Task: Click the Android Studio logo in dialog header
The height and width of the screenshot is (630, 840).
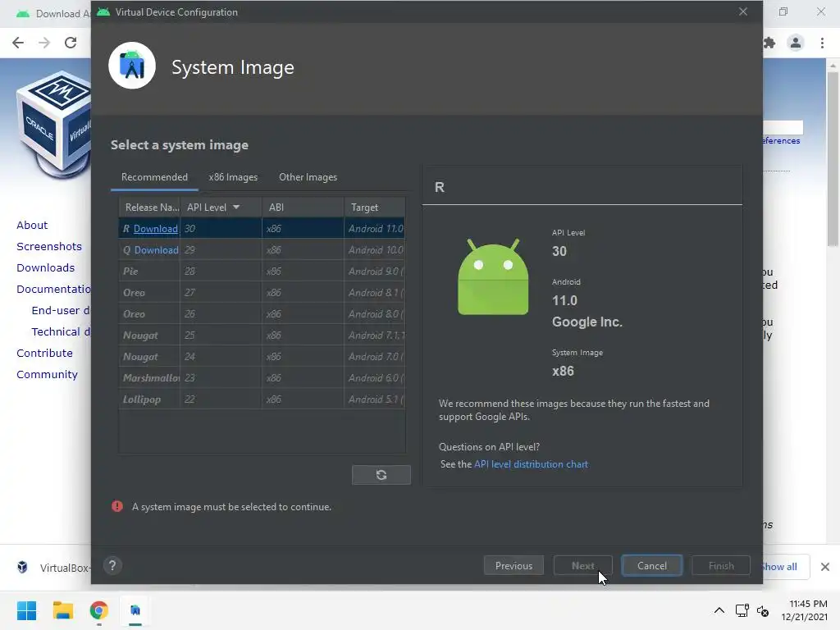Action: [x=132, y=66]
